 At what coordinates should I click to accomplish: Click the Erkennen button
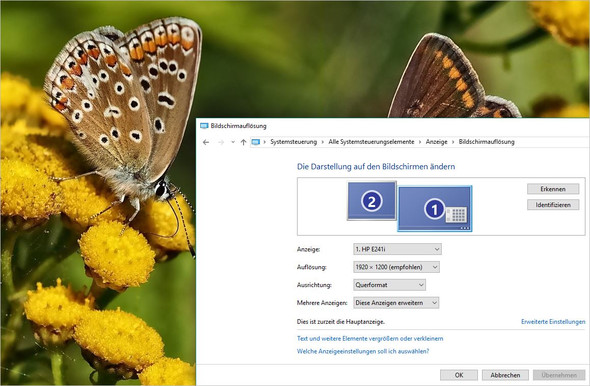point(553,189)
